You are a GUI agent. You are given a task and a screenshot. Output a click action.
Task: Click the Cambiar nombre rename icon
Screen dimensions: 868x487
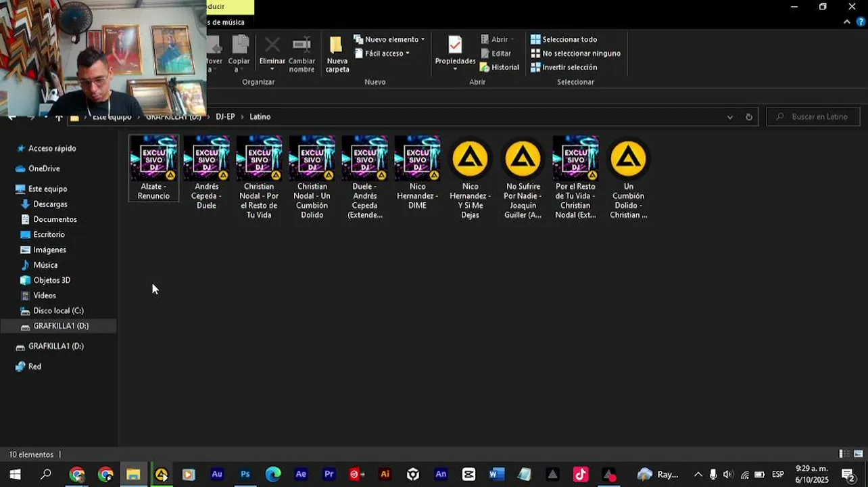(x=302, y=45)
